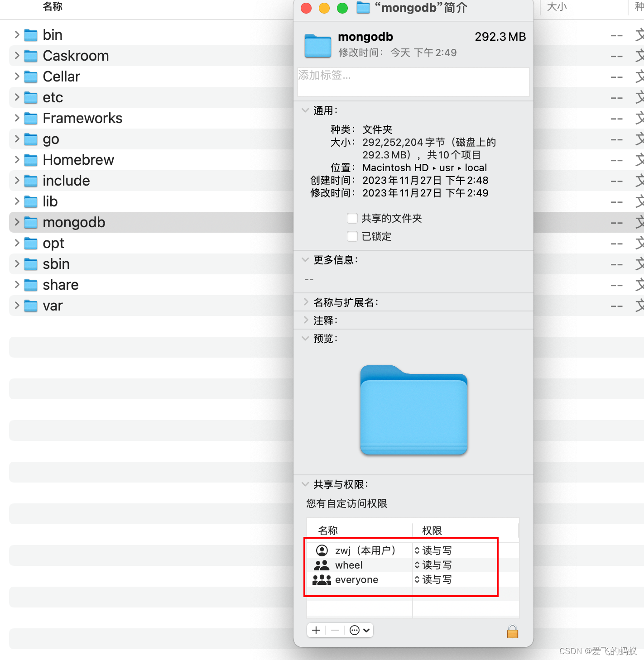This screenshot has height=660, width=644.
Task: Expand the bin folder disclosure arrow
Action: point(17,35)
